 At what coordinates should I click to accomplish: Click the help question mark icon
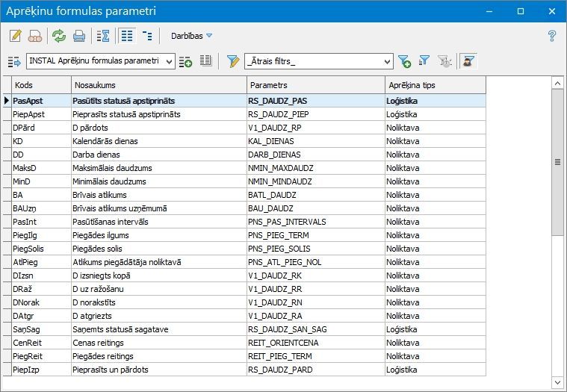[x=552, y=36]
